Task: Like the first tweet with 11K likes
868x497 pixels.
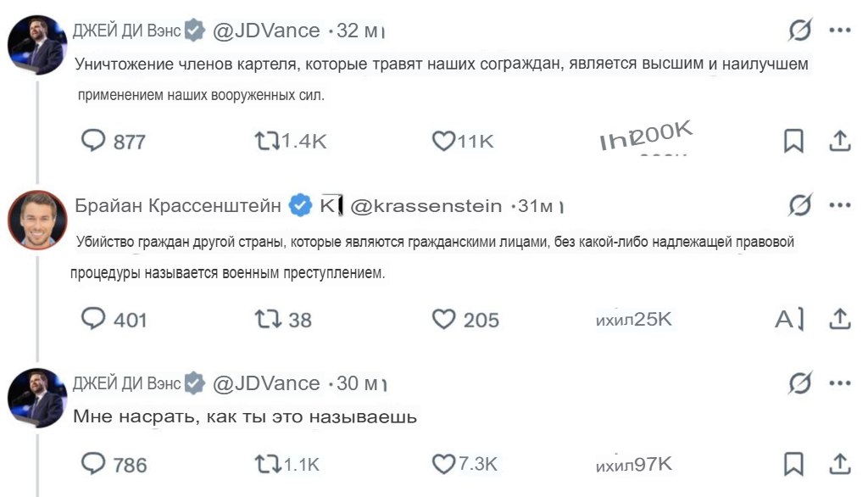Action: pyautogui.click(x=443, y=141)
